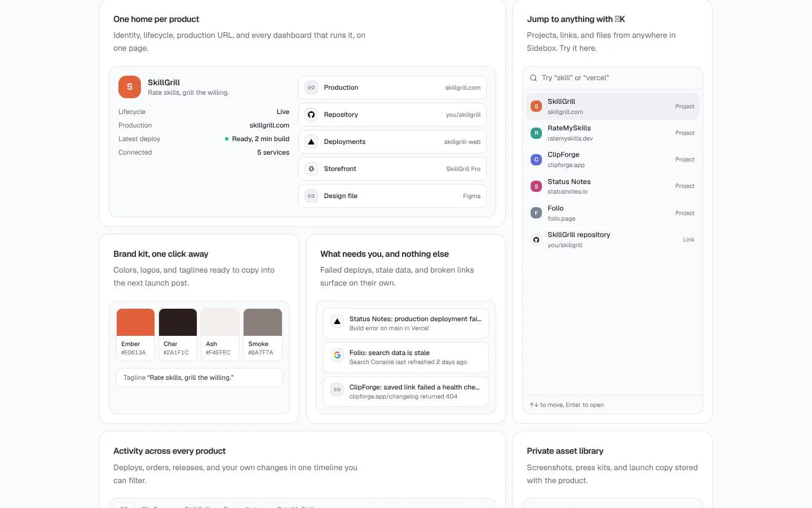Pick the Smoke color swatch

[263, 322]
